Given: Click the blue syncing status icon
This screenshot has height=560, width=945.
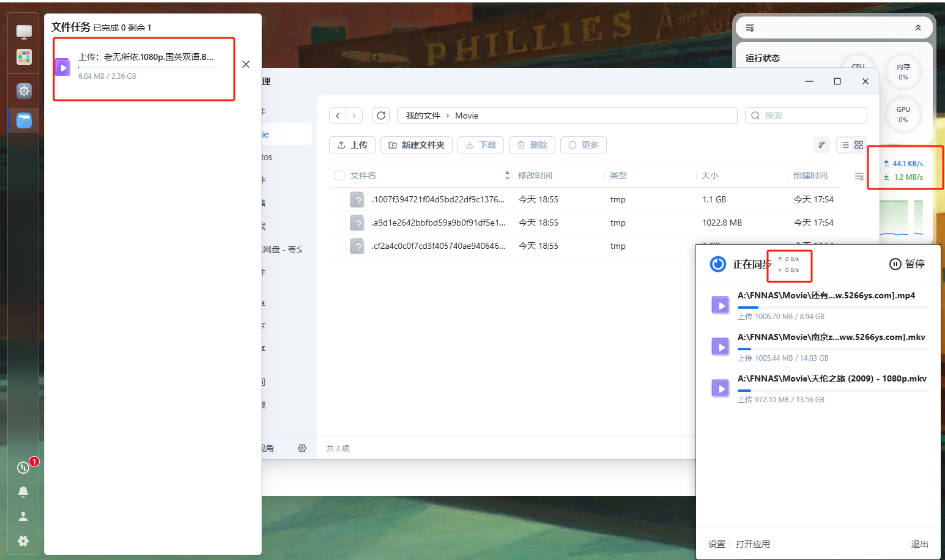Looking at the screenshot, I should [717, 264].
